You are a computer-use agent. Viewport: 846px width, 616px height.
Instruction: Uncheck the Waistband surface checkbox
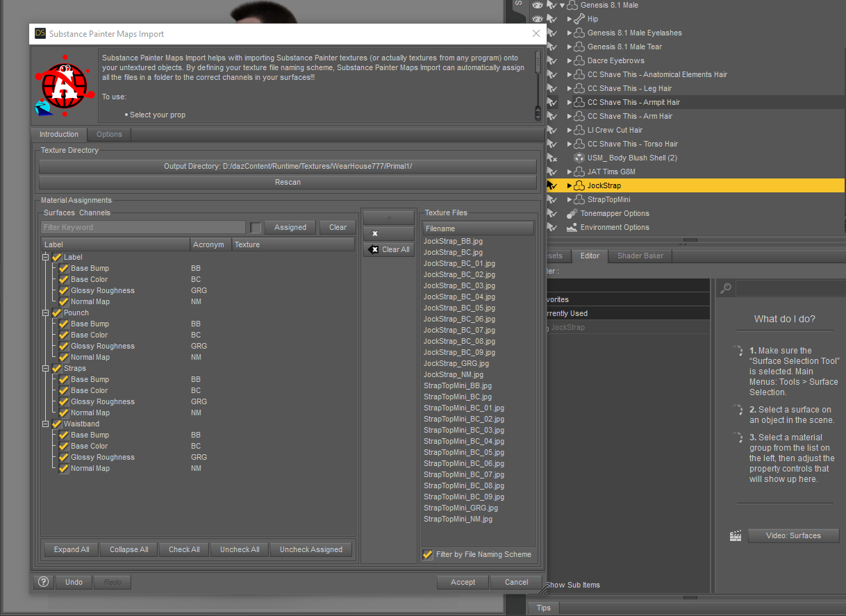(x=57, y=424)
